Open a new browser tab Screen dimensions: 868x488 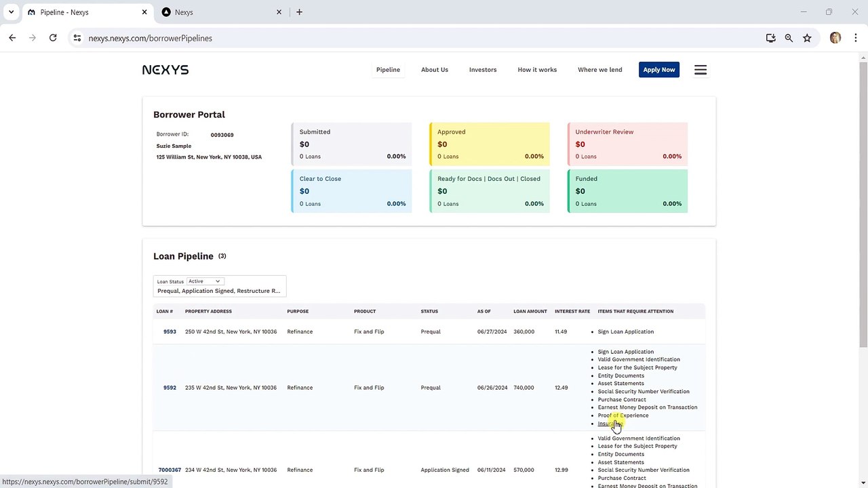pos(299,12)
